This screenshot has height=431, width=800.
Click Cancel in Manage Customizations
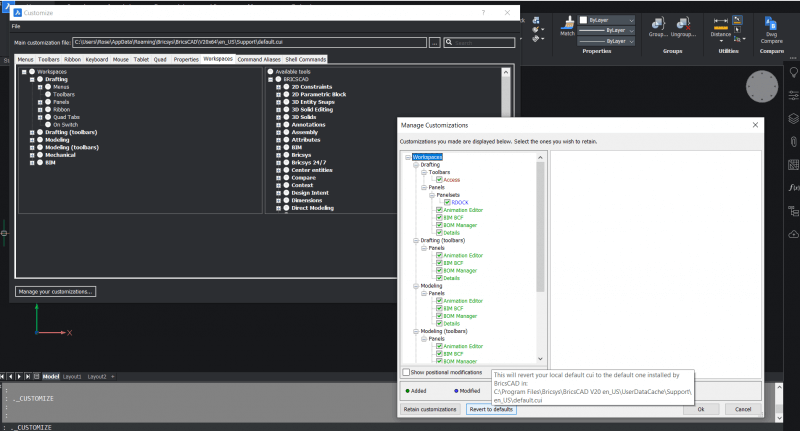click(x=742, y=409)
